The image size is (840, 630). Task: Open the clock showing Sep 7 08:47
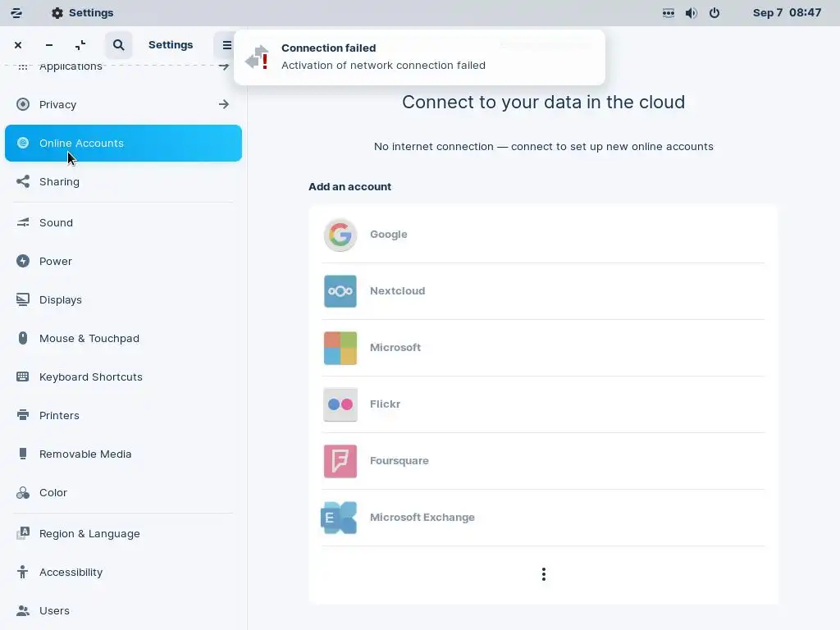tap(787, 13)
